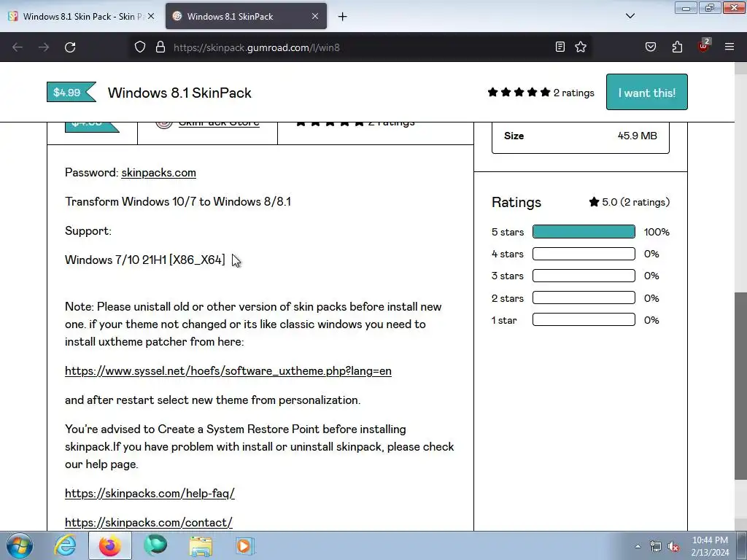Open the List all tabs dropdown
747x560 pixels.
pos(630,16)
